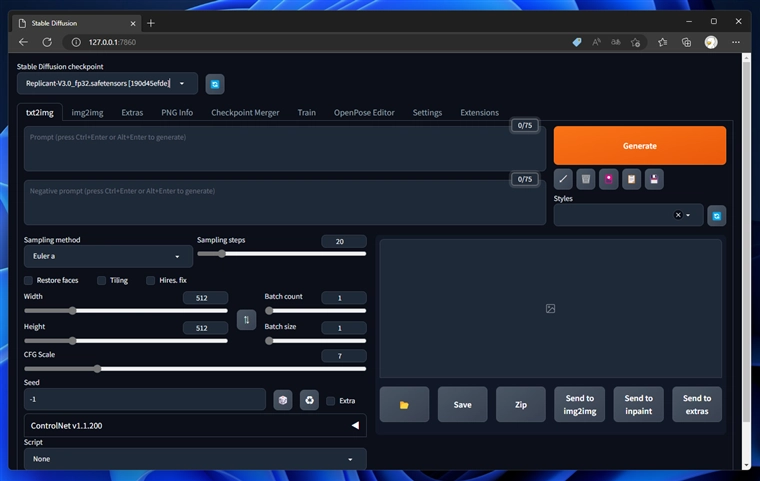Open the Script dropdown showing None

pos(195,459)
